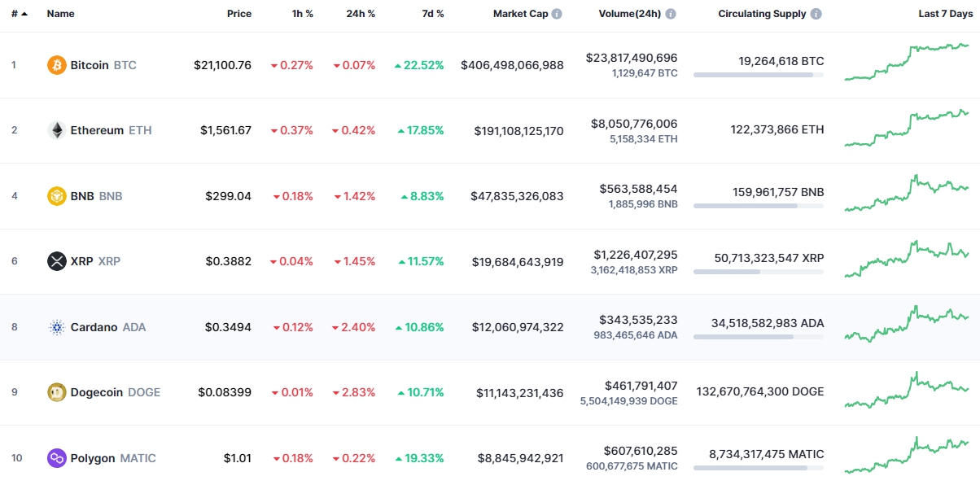Click Polygon volume $607,610,285
This screenshot has width=980, height=485.
(x=641, y=451)
